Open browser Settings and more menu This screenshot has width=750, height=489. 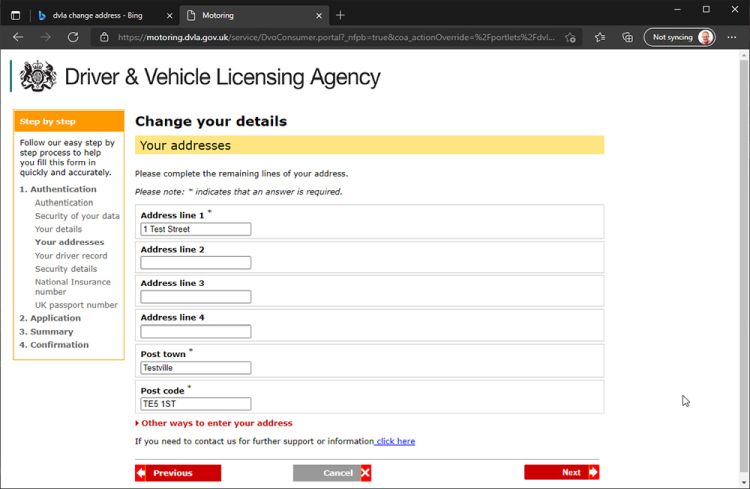732,37
